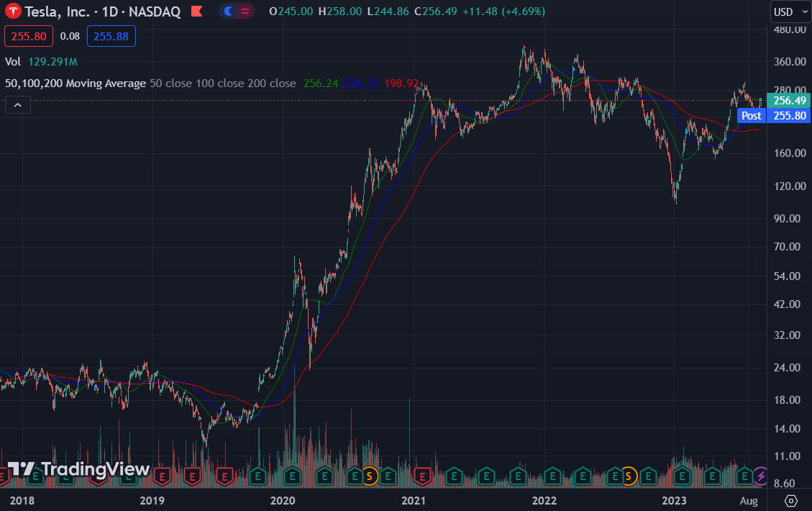Screen dimensions: 812x511
Task: Collapse the indicator legend with the chevron
Action: 17,105
